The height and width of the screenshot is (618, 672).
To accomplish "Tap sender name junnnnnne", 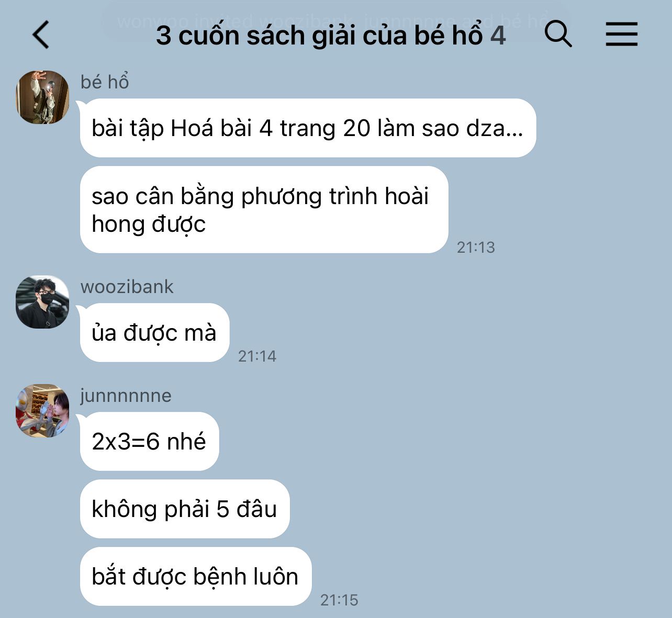I will (126, 396).
